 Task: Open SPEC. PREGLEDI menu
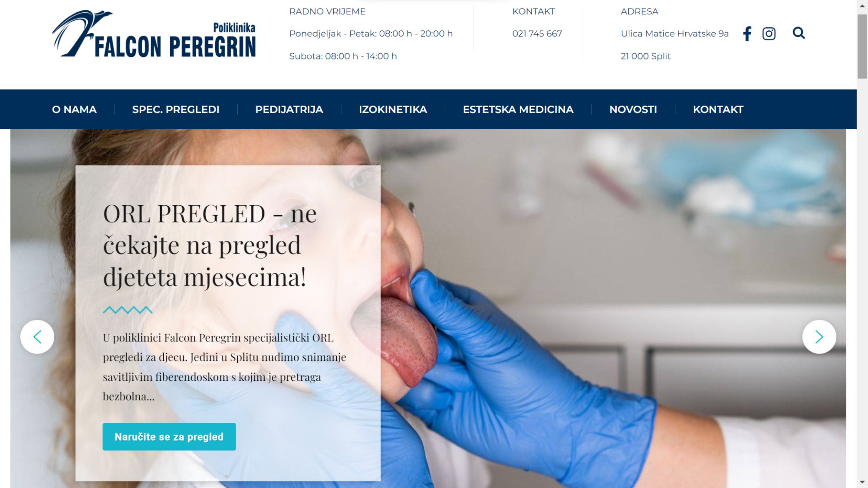pos(176,109)
